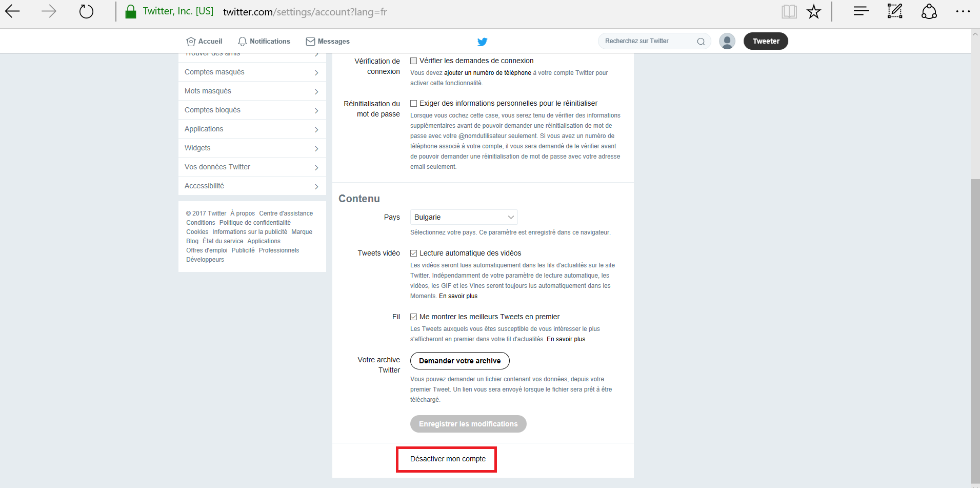Viewport: 980px width, 488px height.
Task: Open Marque footer link
Action: [302, 232]
